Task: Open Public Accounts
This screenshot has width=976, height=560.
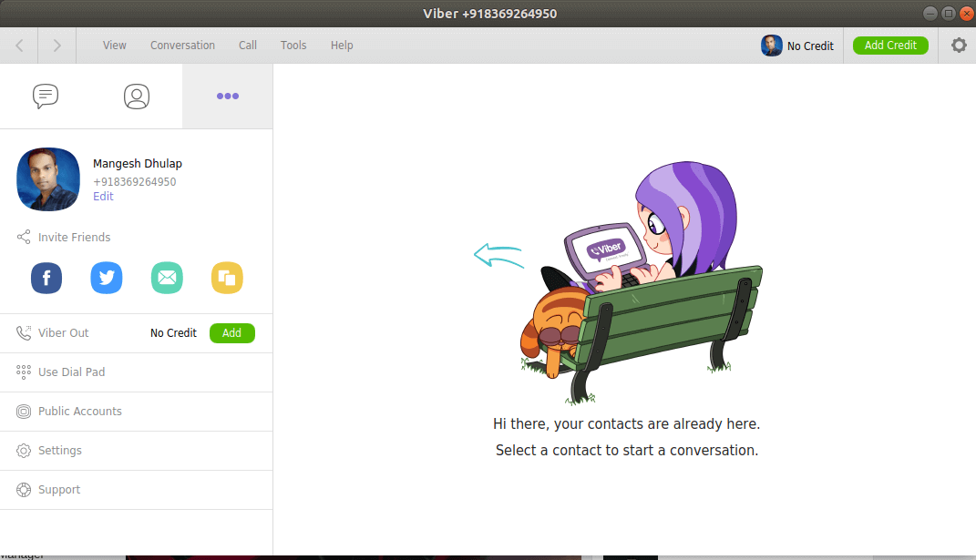Action: coord(137,412)
